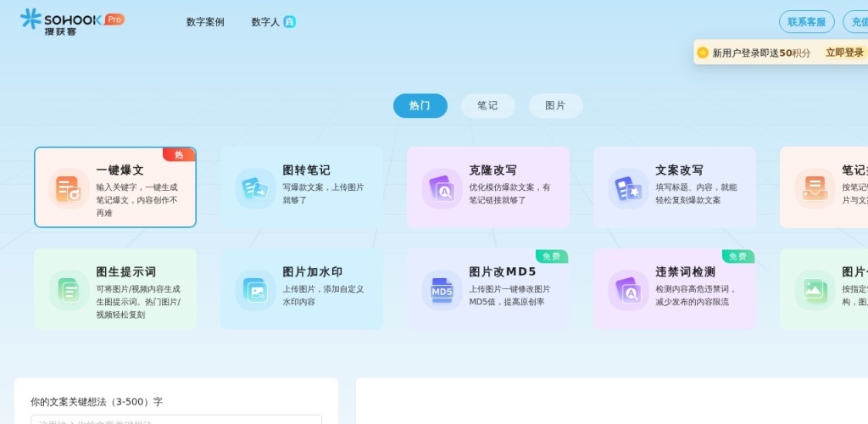Click the 图生提示词 card icon

(x=69, y=290)
